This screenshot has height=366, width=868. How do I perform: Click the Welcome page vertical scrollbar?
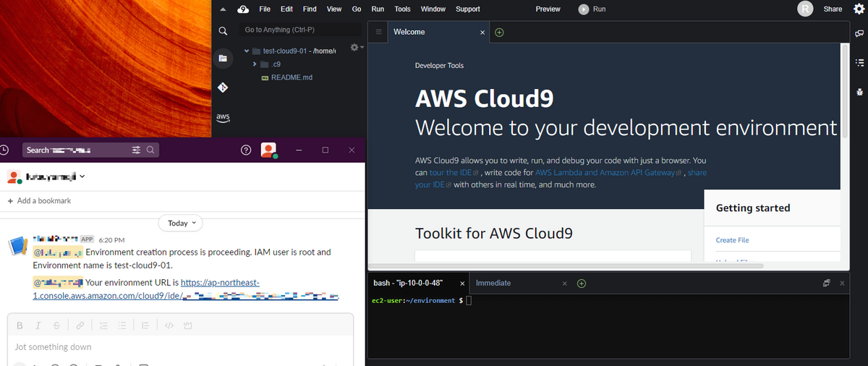pos(845,90)
